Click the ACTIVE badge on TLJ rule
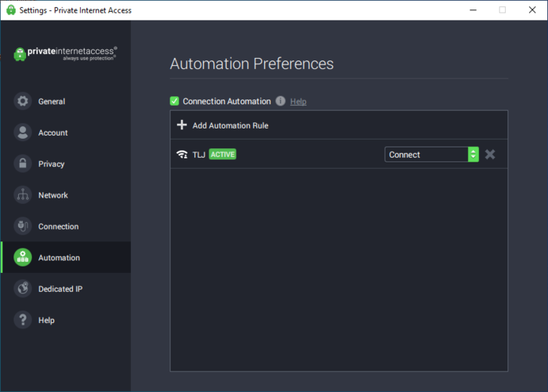Screen dimensions: 548x392 223,154
